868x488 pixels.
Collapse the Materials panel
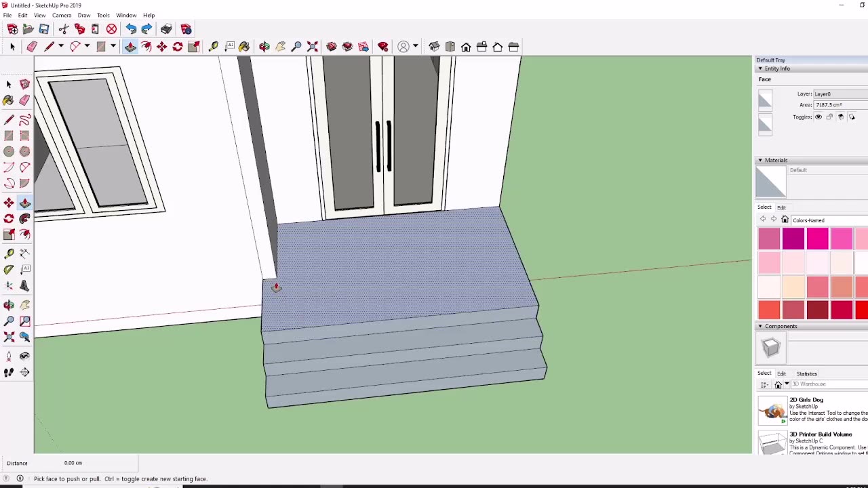(760, 160)
